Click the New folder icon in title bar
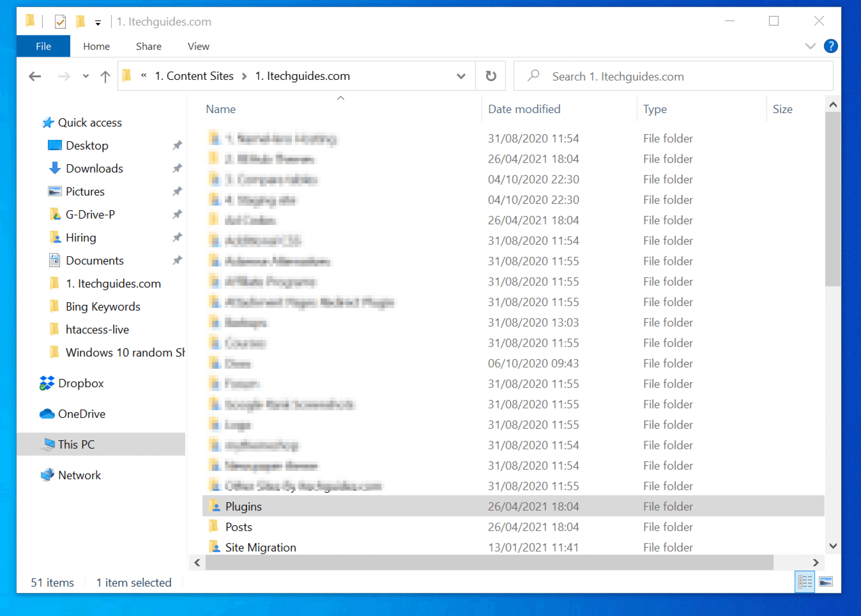 tap(80, 21)
